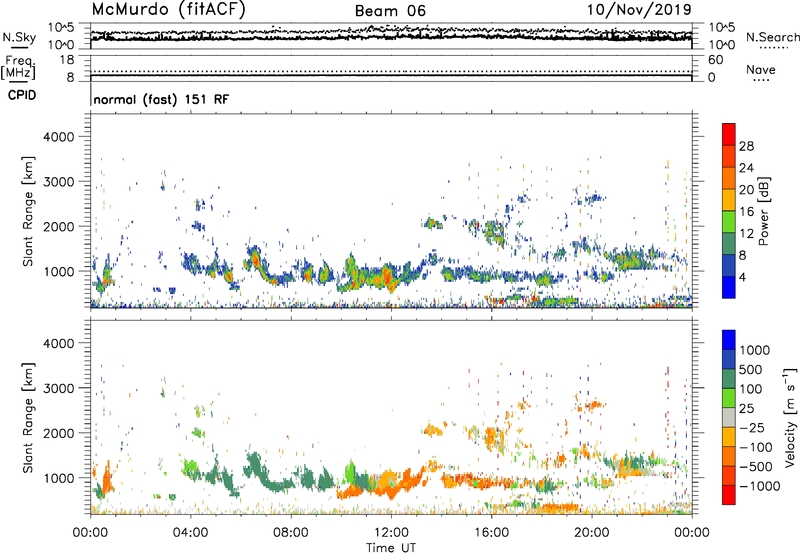Click the red bottom Velocity segment below -1000
The height and width of the screenshot is (554, 800).
point(729,495)
